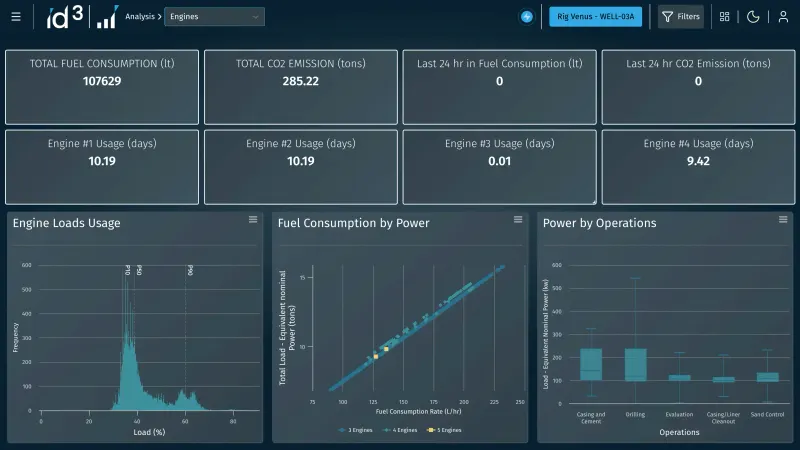The height and width of the screenshot is (450, 800).
Task: Open the dashboard grid layout icon
Action: (724, 17)
